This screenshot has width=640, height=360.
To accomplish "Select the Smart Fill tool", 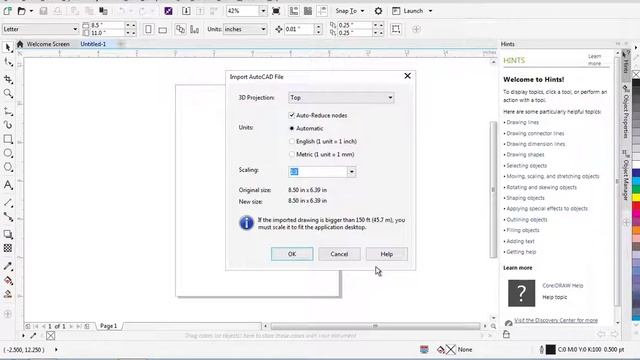I will (x=8, y=294).
